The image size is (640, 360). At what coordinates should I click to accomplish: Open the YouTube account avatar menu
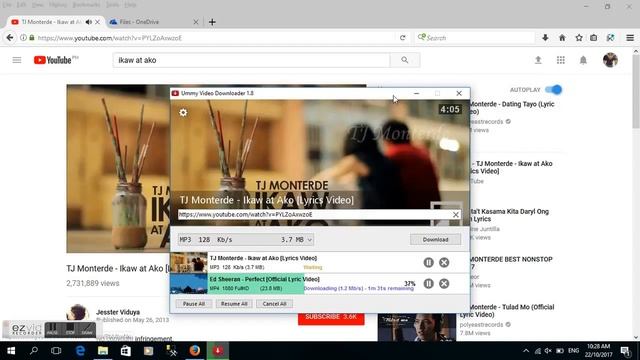610,60
